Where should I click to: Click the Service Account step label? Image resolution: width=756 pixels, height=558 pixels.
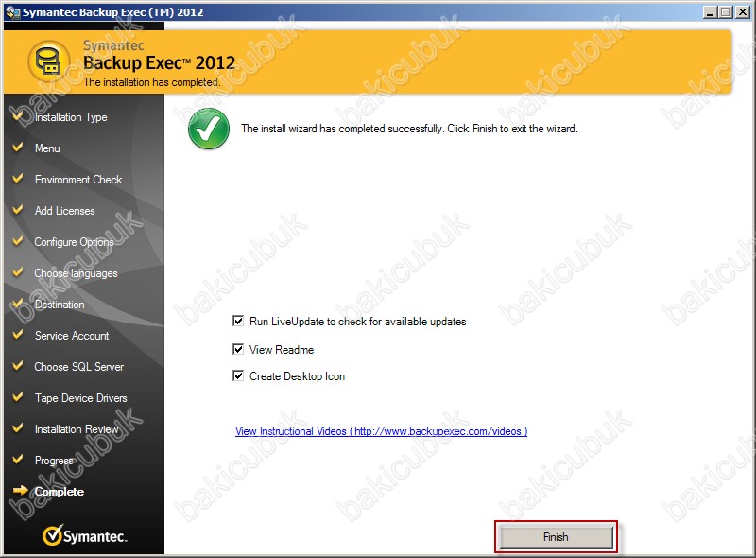72,336
